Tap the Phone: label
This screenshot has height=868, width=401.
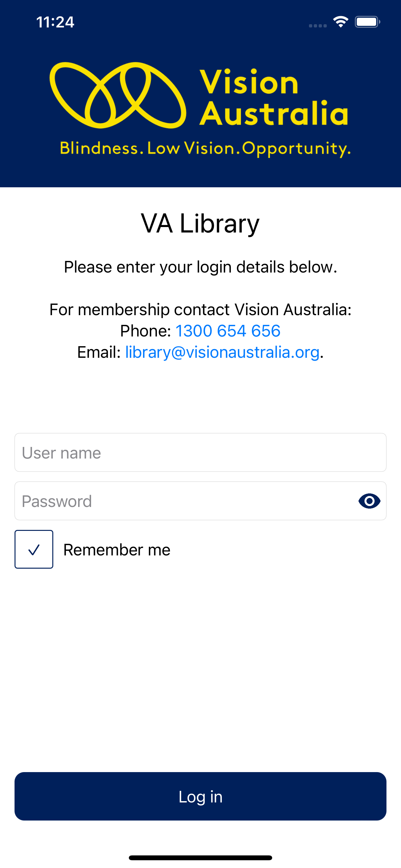(146, 331)
